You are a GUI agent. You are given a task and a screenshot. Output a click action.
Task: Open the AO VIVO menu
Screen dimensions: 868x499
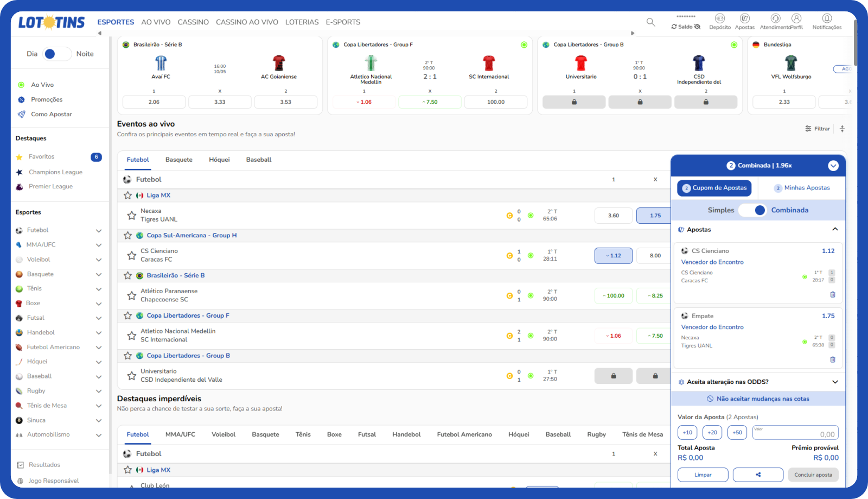point(156,22)
